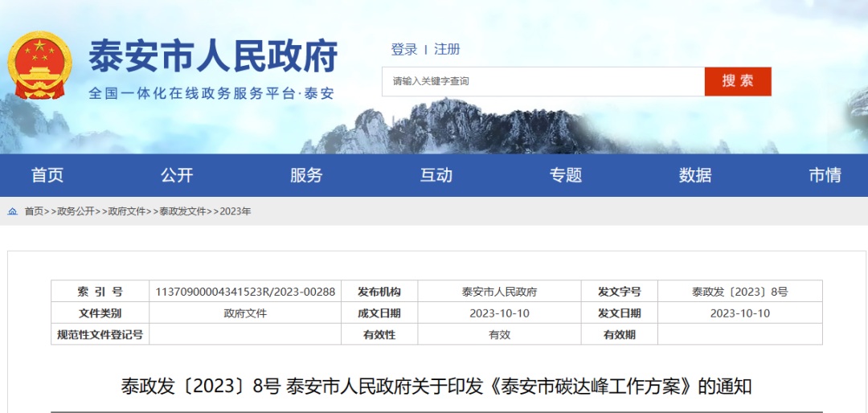Screen dimensions: 868x413
Task: Go to 泰政发文件 breadcrumb
Action: [x=182, y=211]
